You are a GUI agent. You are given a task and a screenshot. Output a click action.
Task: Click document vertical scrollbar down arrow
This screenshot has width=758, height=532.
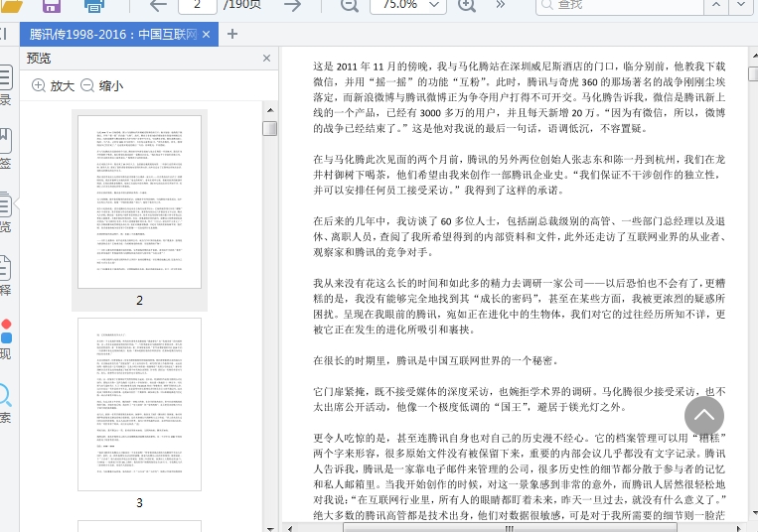[x=754, y=513]
